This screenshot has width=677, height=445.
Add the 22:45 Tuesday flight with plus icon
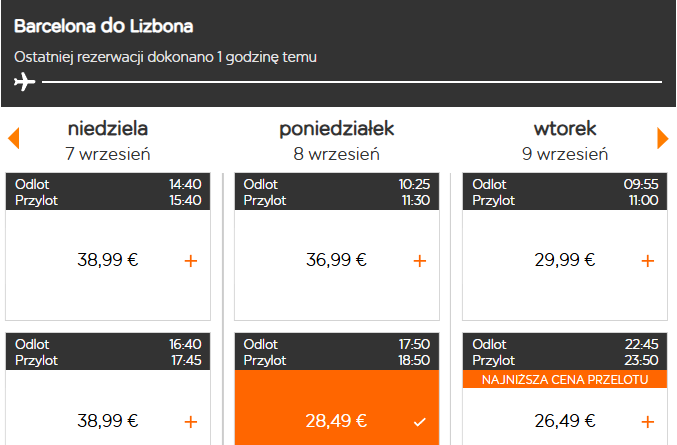point(648,422)
